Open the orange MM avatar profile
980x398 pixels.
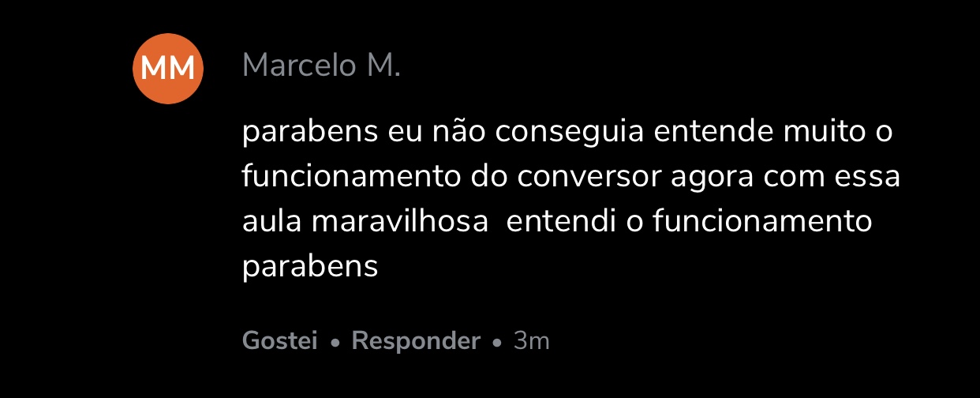pyautogui.click(x=168, y=69)
